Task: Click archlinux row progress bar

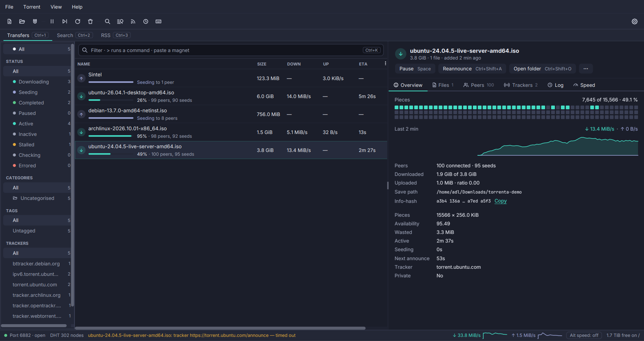Action: click(x=111, y=136)
